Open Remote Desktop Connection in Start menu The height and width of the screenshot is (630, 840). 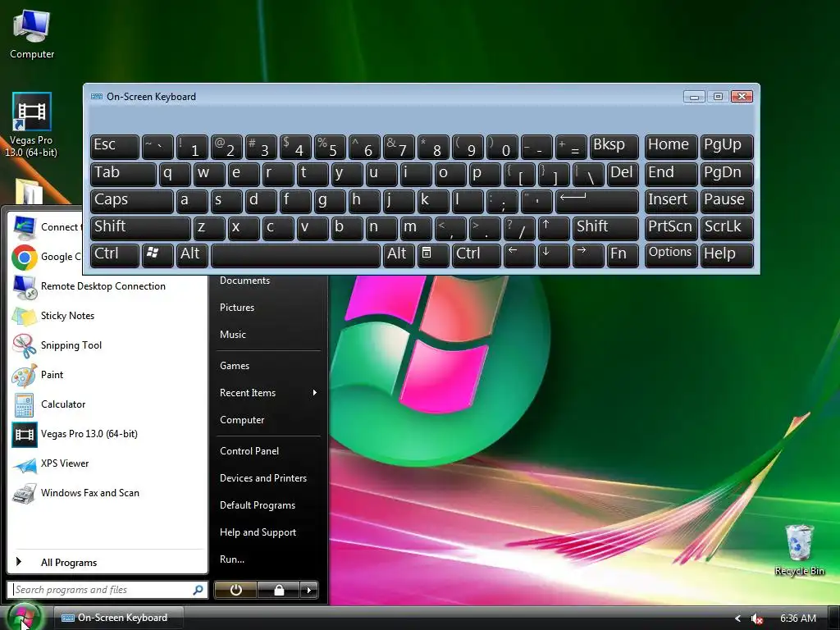(106, 286)
